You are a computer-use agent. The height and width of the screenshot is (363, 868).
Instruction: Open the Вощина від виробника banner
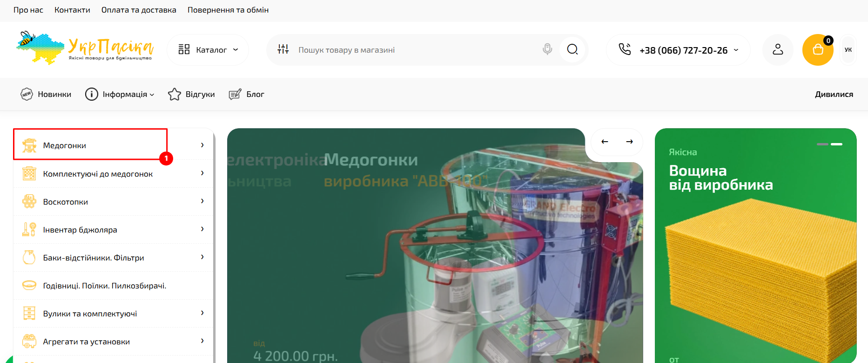coord(755,246)
